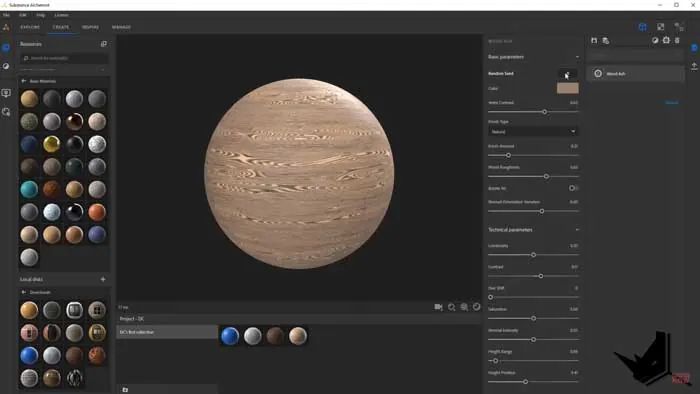Pop out the Resources panel
Image resolution: width=700 pixels, height=394 pixels.
104,44
